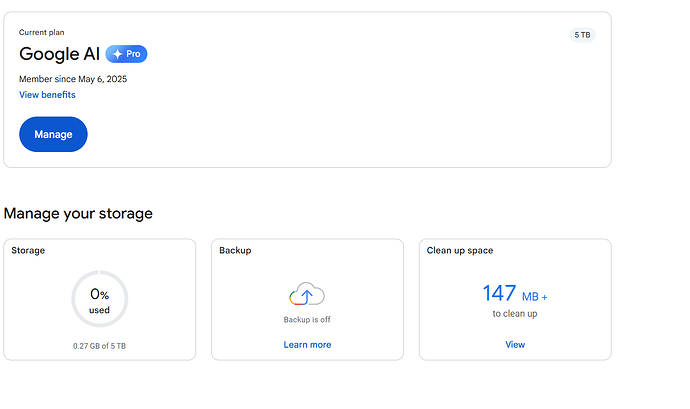Open the View benefits link
Screen dimensions: 690x409
click(47, 95)
